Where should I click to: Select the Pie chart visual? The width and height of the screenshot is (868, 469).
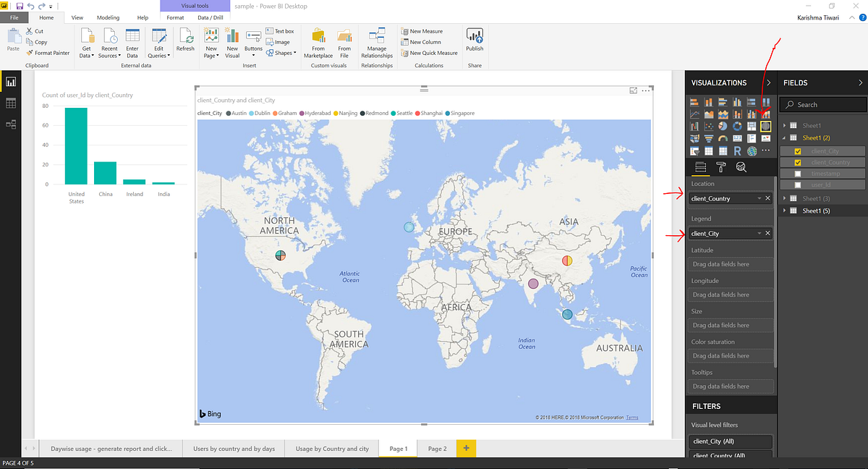click(x=723, y=127)
